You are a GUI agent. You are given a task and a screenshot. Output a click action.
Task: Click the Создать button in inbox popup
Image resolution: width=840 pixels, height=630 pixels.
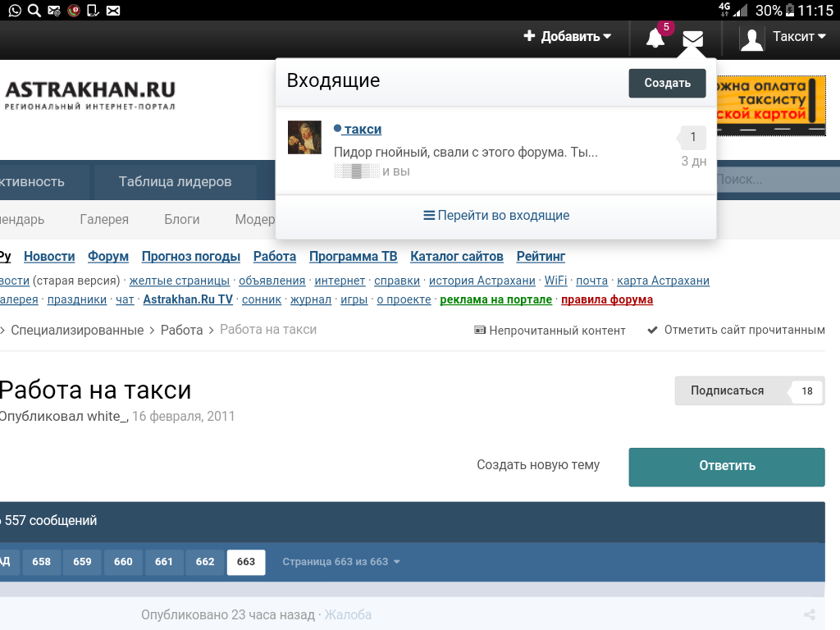(667, 83)
